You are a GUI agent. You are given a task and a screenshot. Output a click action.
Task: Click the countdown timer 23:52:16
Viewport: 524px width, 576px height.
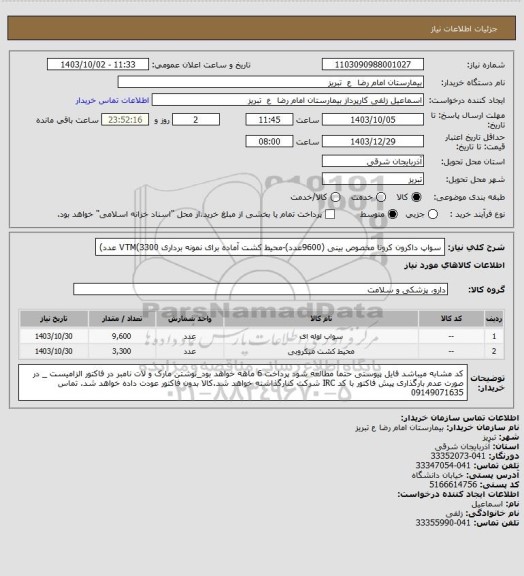(x=125, y=120)
